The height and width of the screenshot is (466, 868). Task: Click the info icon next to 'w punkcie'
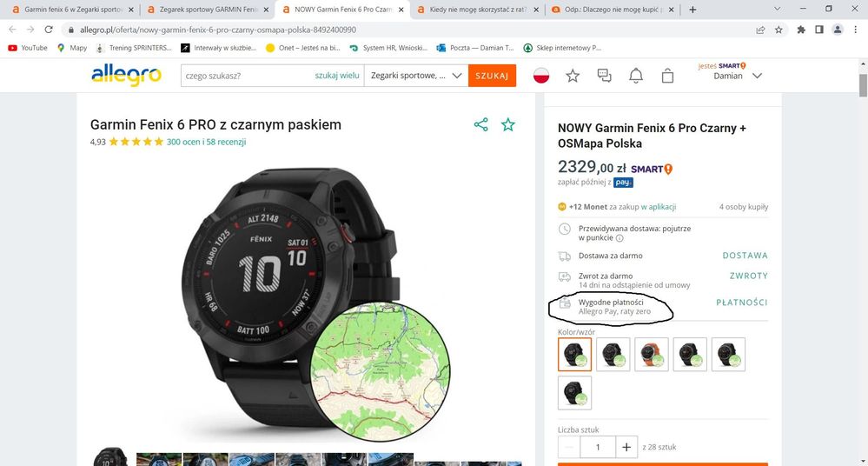click(620, 238)
